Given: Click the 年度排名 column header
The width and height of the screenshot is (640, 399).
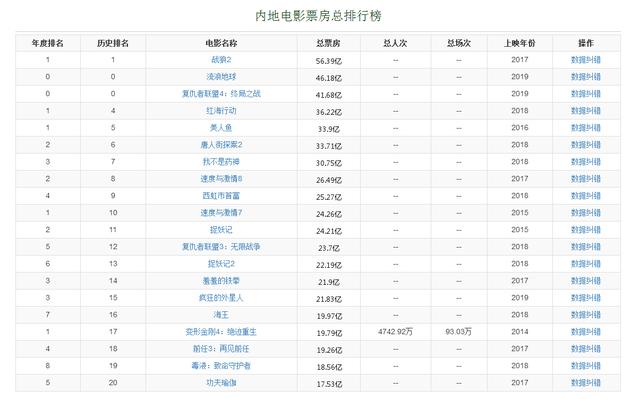Looking at the screenshot, I should pos(48,43).
